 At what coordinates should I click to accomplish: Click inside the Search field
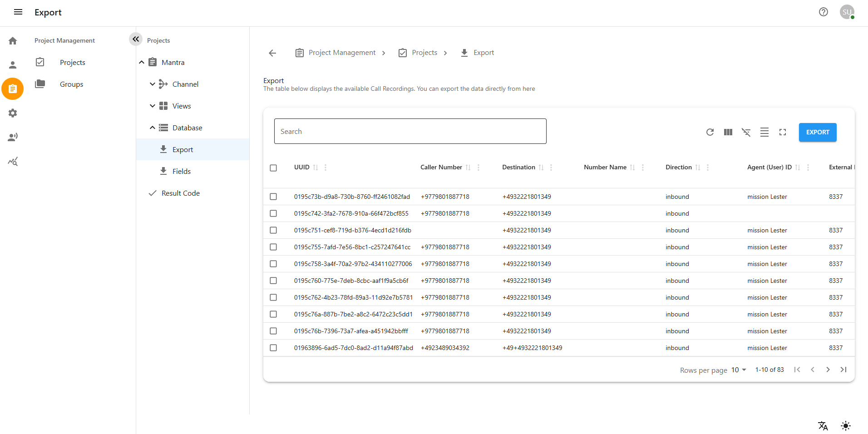(x=409, y=131)
